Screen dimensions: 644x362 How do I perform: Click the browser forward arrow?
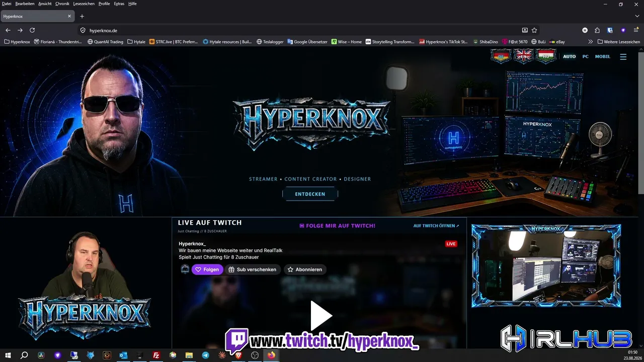pyautogui.click(x=20, y=30)
